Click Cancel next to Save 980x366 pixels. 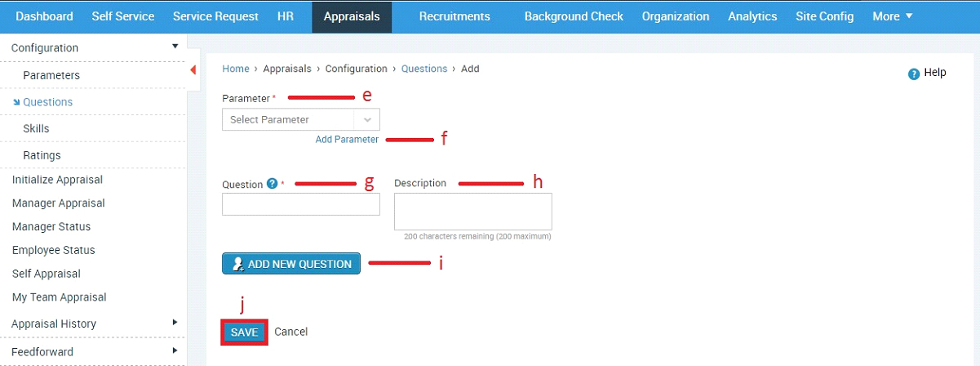[290, 332]
